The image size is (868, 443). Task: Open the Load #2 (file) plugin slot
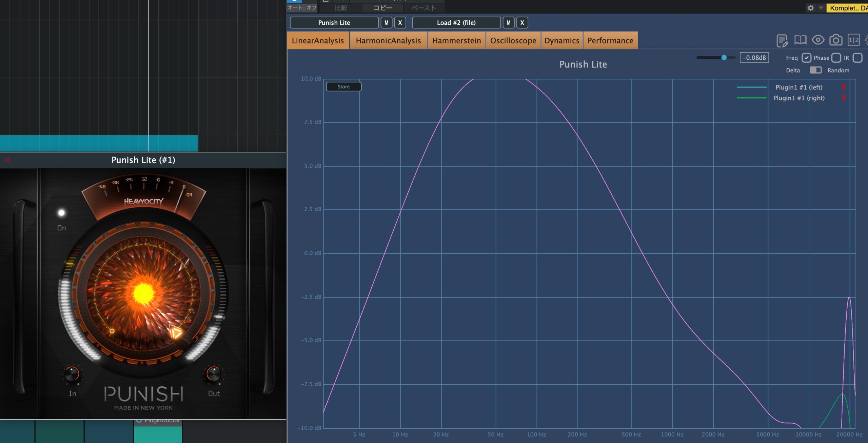point(456,23)
